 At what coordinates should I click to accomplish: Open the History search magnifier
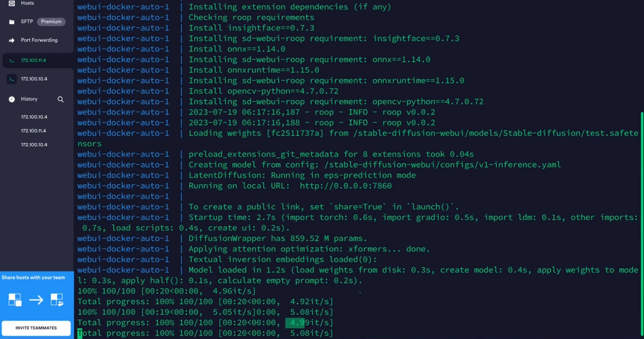[61, 99]
